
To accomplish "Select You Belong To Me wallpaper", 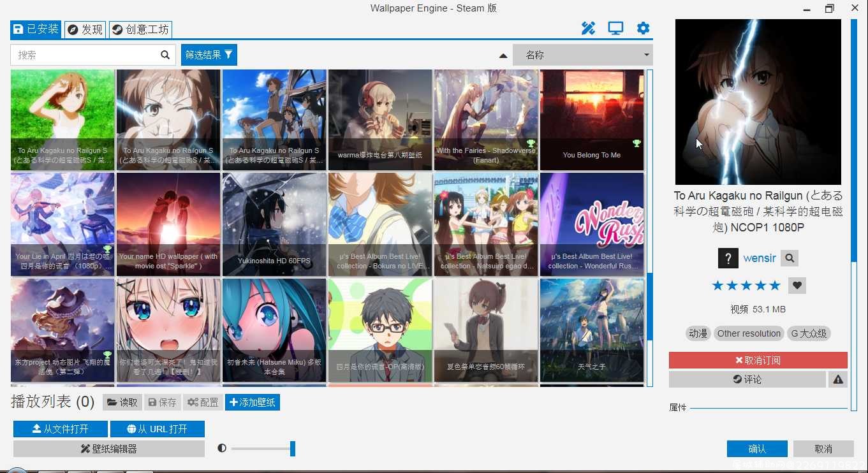I will tap(592, 120).
